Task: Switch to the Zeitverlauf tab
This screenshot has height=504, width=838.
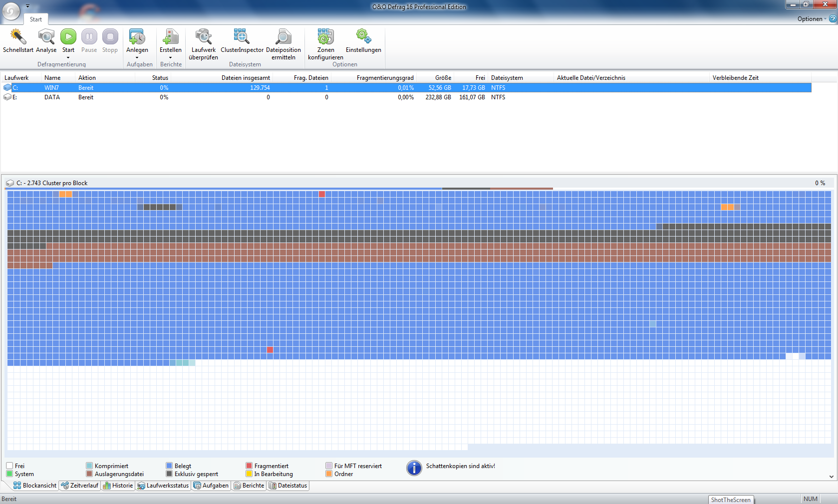Action: pyautogui.click(x=80, y=486)
